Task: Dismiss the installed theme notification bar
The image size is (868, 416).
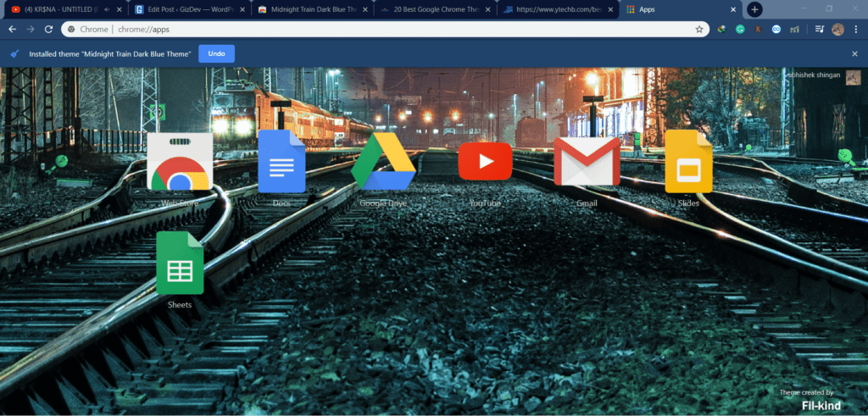Action: 854,53
